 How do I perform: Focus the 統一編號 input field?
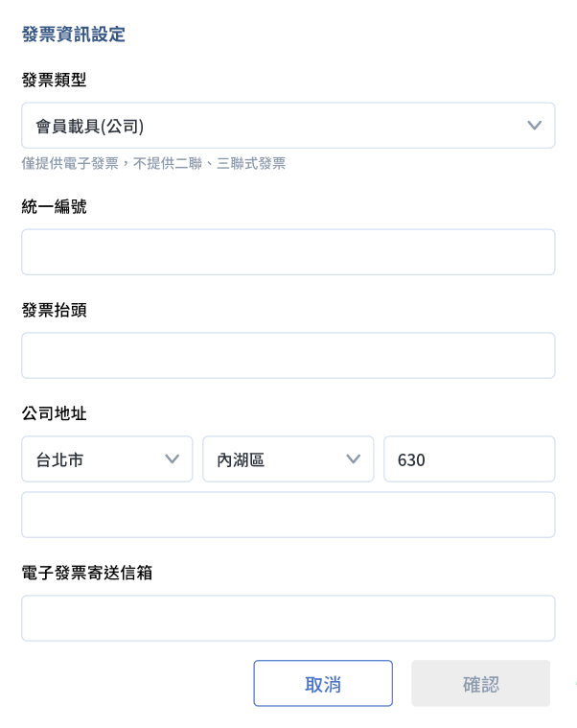(288, 252)
